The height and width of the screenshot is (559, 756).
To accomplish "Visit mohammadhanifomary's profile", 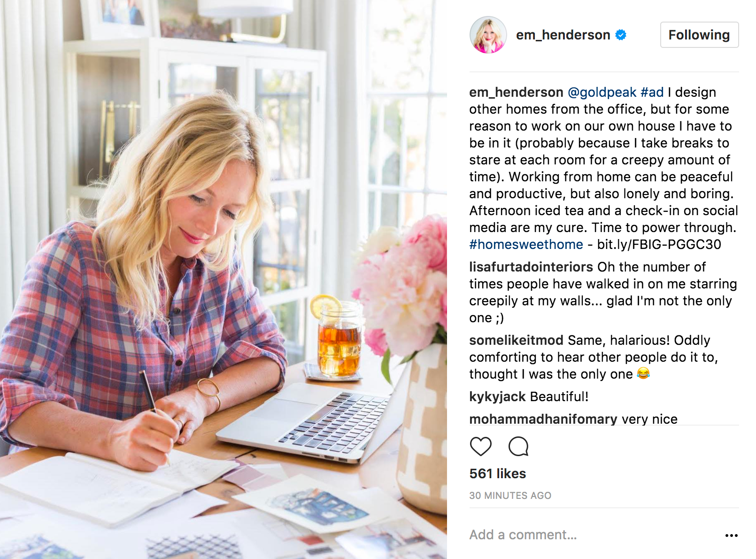I will tap(543, 419).
